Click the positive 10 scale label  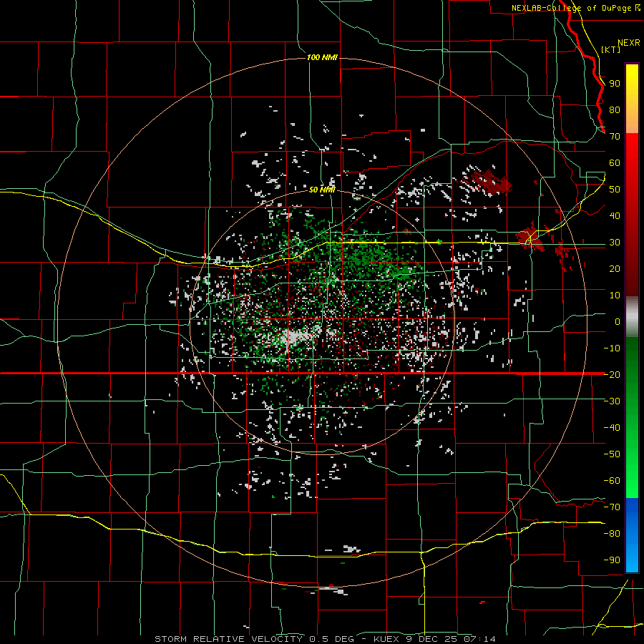tap(615, 296)
